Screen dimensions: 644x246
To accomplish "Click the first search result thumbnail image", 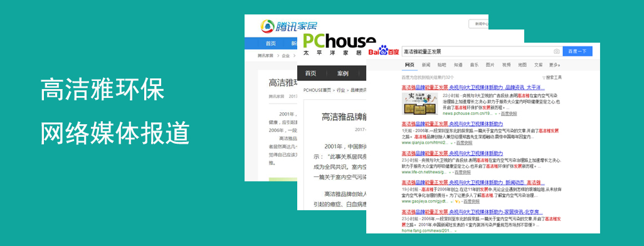I will pos(420,104).
